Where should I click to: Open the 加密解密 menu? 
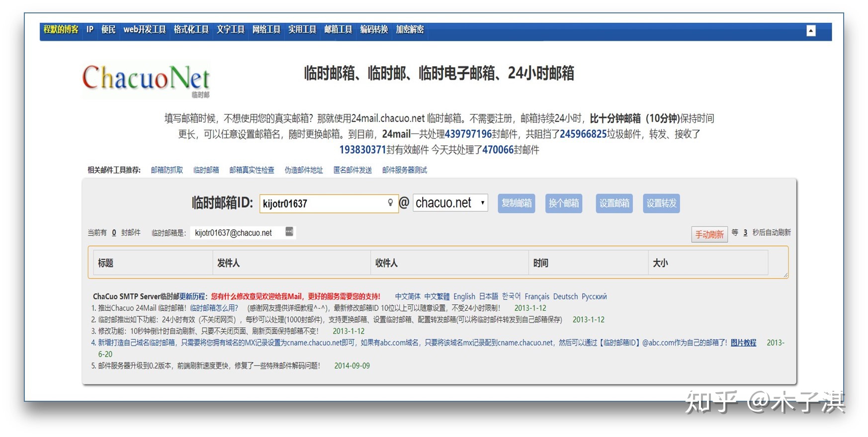click(x=410, y=29)
